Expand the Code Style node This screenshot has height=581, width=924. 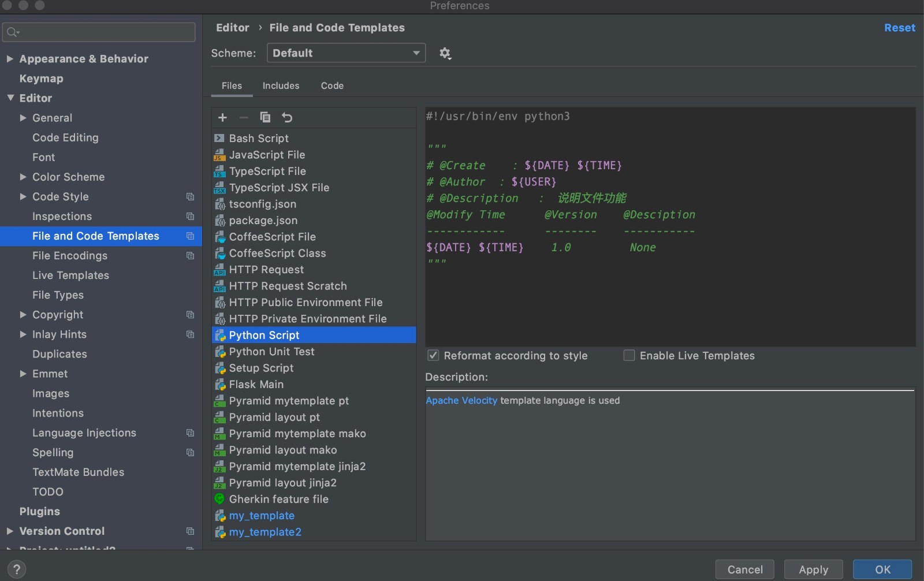(23, 197)
